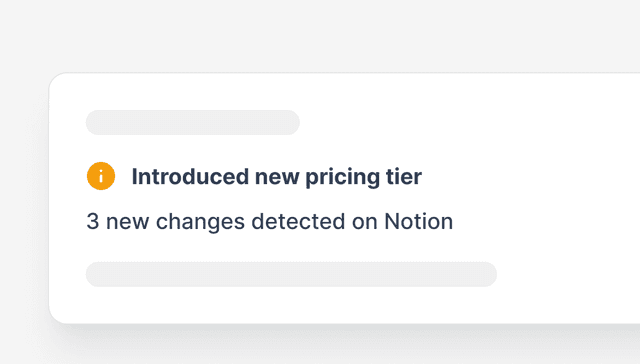Click the orange info icon
Screen dimensions: 640x364
click(101, 176)
